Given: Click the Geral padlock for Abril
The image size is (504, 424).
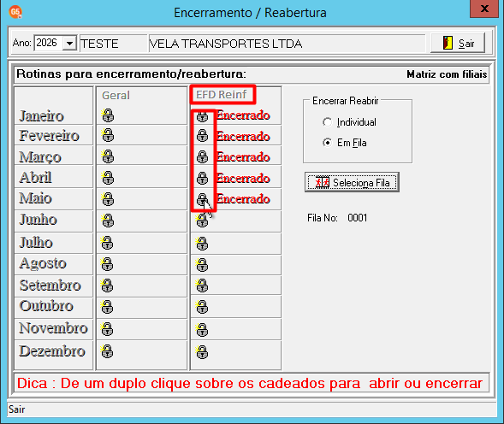Looking at the screenshot, I should [108, 178].
